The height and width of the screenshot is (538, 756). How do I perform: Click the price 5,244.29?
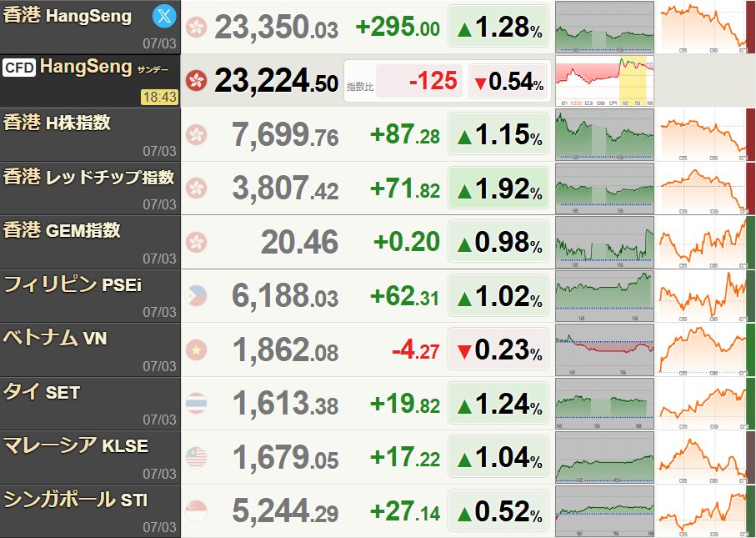[285, 511]
